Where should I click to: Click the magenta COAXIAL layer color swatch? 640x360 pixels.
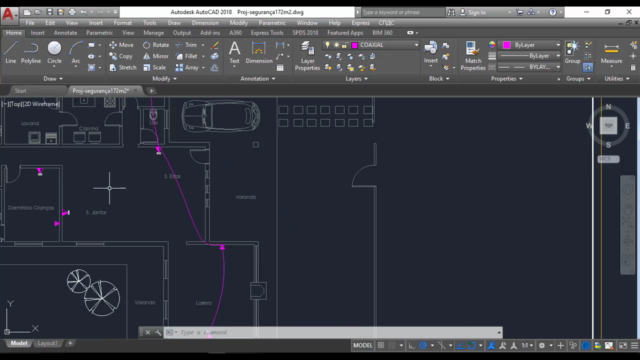[354, 45]
